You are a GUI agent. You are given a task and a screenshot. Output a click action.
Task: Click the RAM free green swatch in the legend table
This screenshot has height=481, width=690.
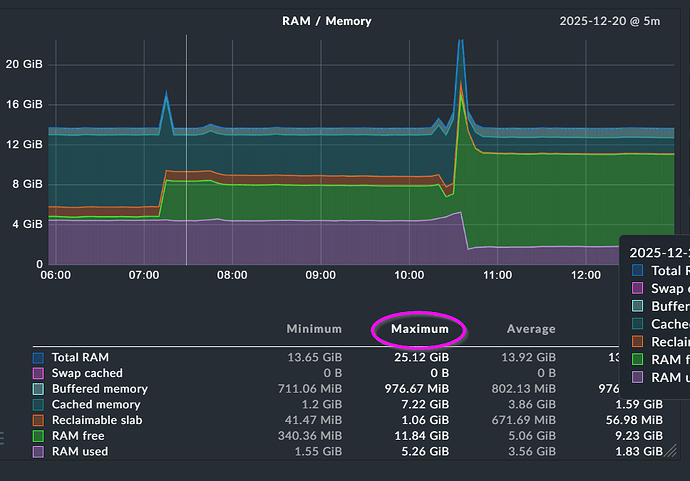(x=39, y=436)
